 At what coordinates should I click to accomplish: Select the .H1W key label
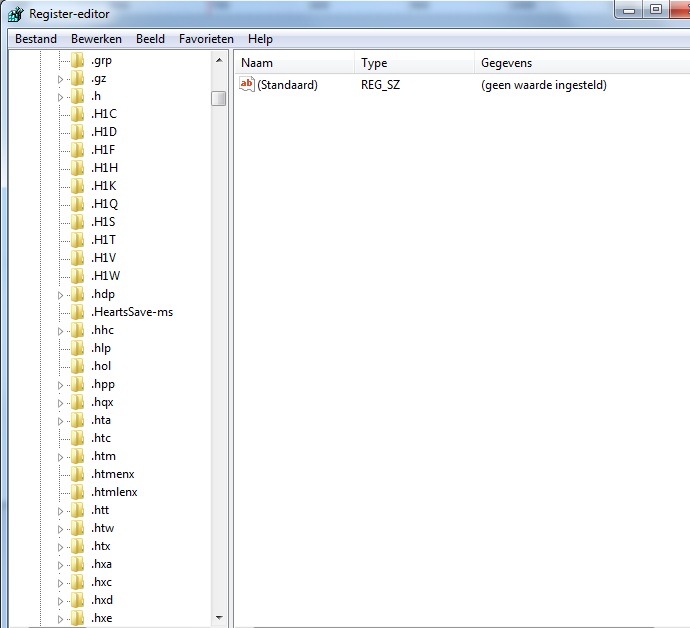click(x=106, y=276)
